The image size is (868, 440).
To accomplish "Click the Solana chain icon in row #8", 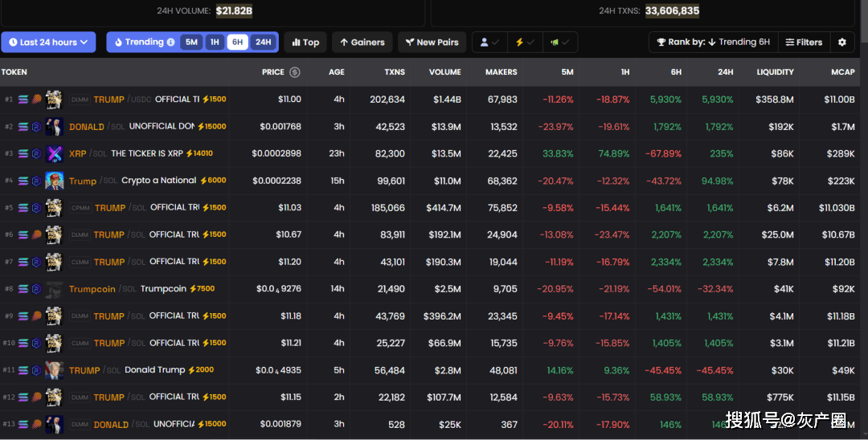I will tap(23, 289).
